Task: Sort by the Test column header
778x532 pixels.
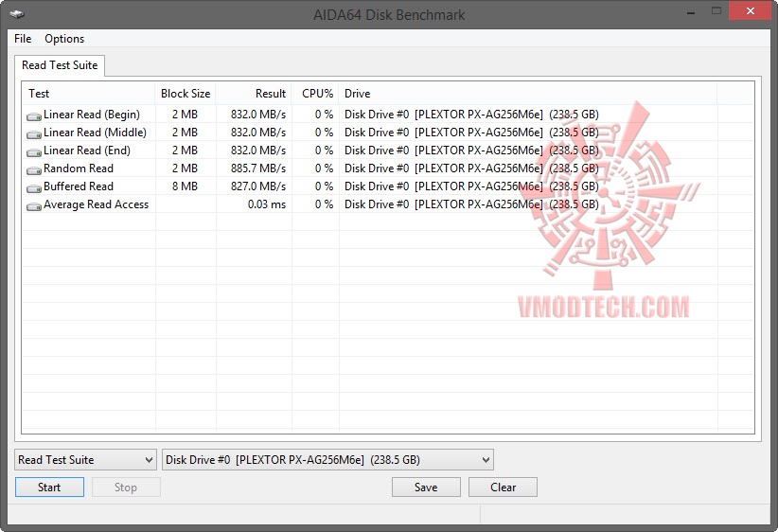Action: tap(89, 94)
